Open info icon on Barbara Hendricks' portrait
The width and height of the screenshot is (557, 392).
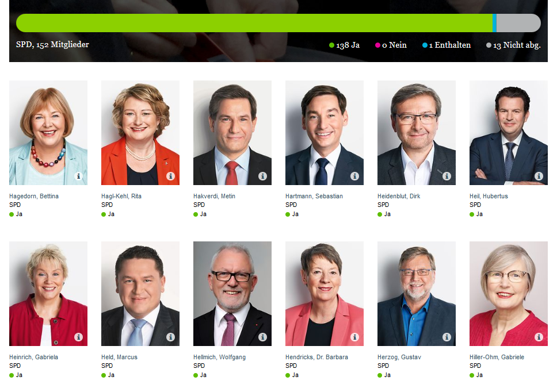click(354, 337)
